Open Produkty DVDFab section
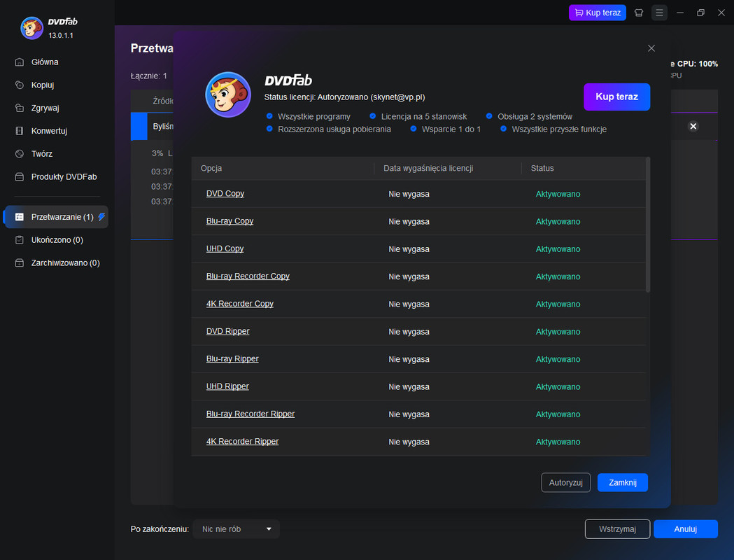734x560 pixels. 64,176
